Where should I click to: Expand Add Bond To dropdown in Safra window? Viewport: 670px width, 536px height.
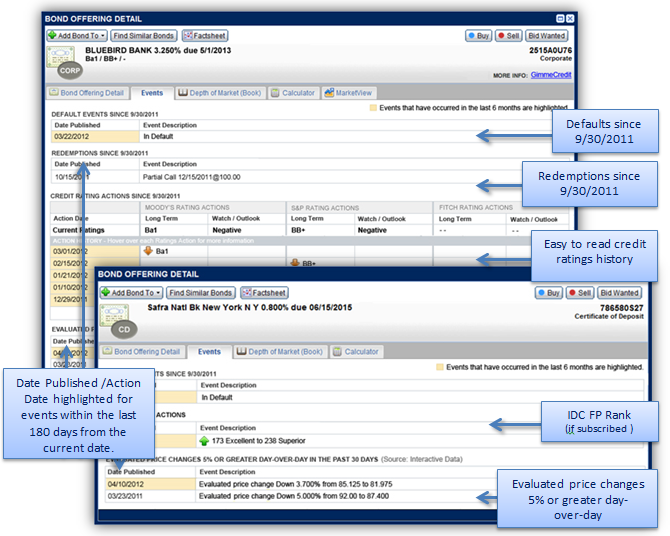(131, 293)
